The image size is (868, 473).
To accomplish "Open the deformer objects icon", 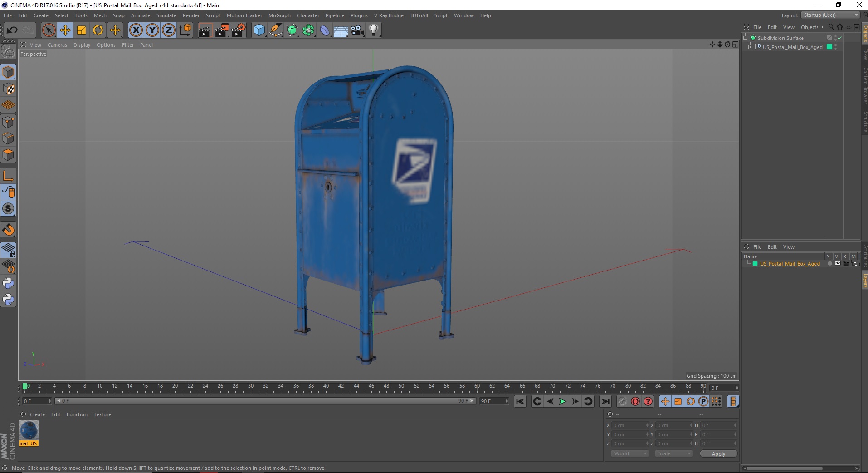I will pos(325,30).
